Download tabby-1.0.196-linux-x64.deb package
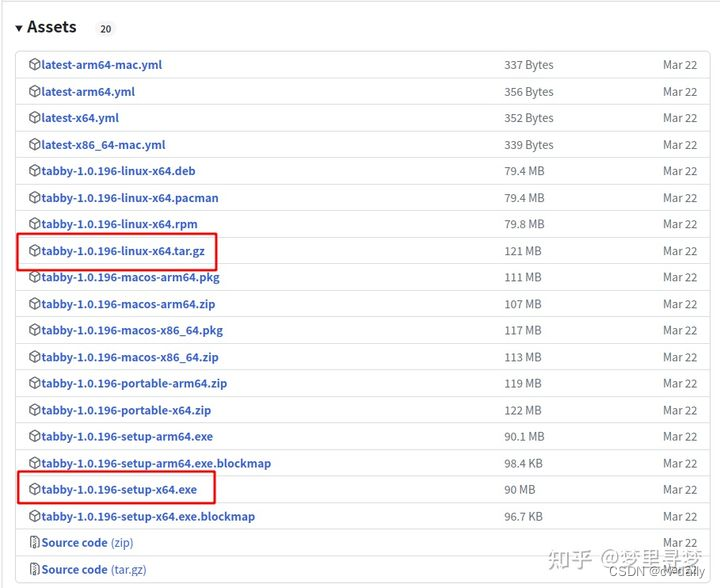Screen dimensions: 720x588 click(118, 171)
